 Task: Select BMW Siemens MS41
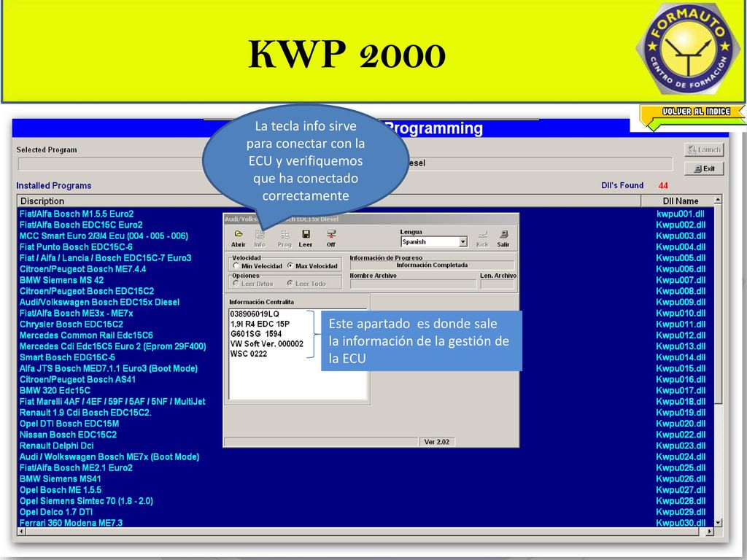click(61, 478)
